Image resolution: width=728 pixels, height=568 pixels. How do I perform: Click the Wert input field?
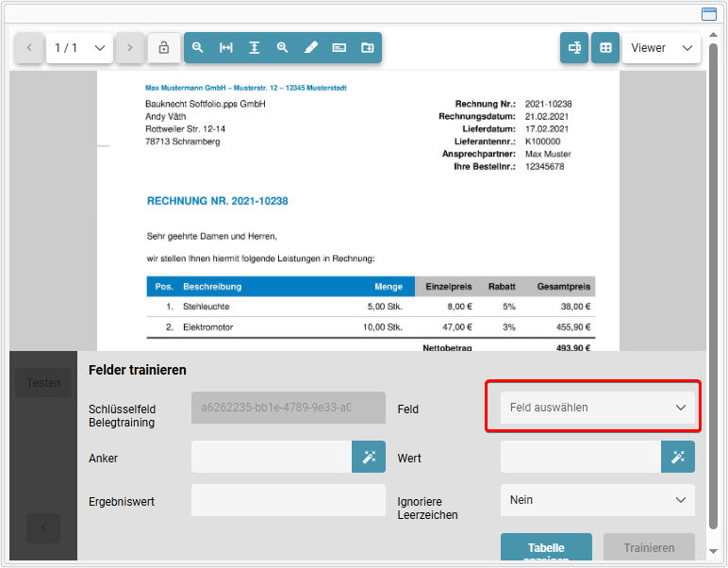tap(581, 457)
